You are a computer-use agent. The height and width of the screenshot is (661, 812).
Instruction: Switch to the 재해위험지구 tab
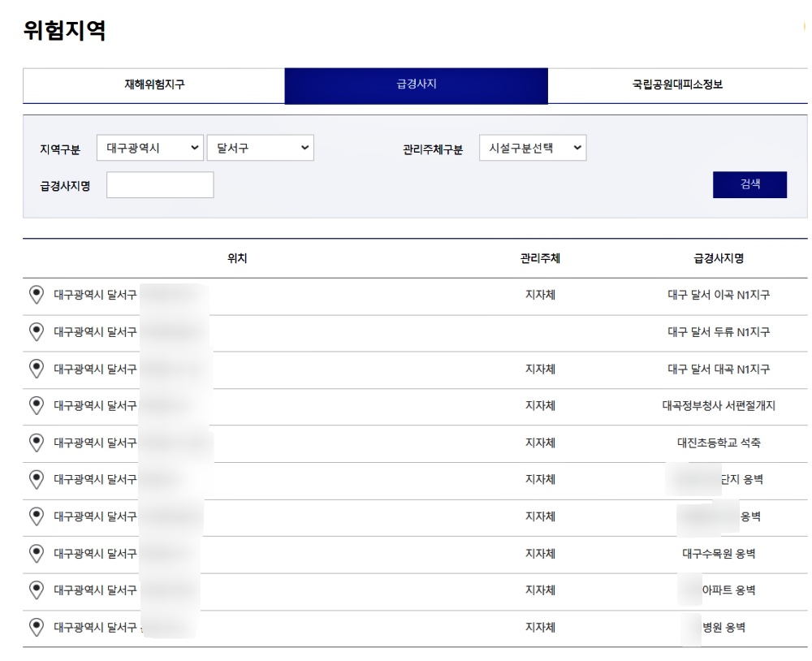click(153, 86)
